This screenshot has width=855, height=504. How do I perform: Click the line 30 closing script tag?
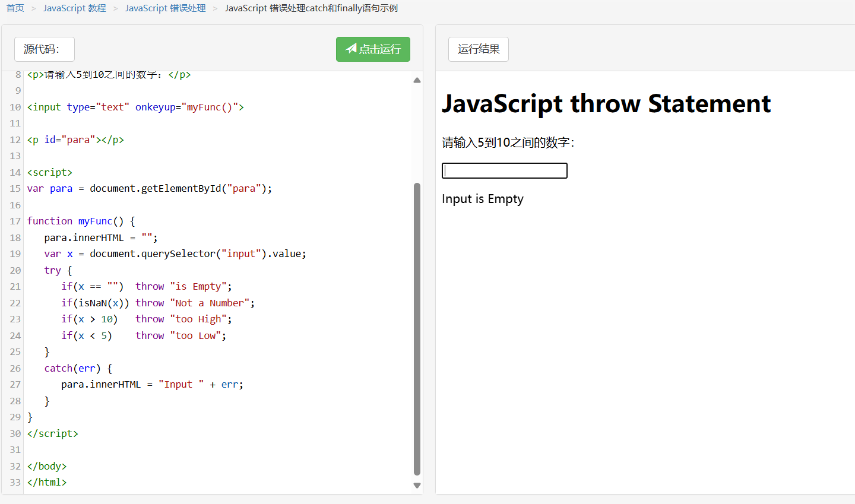click(53, 433)
